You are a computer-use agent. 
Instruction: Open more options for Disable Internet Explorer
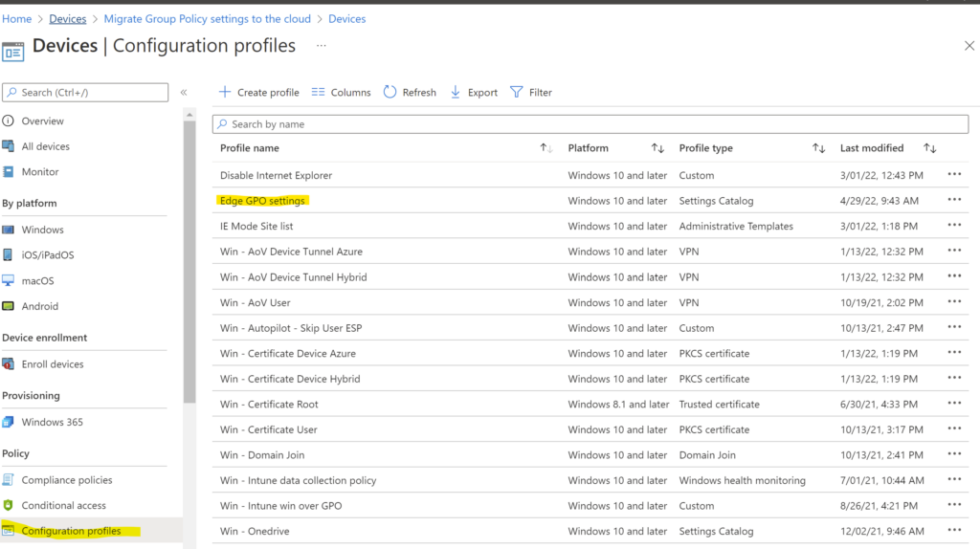(954, 174)
